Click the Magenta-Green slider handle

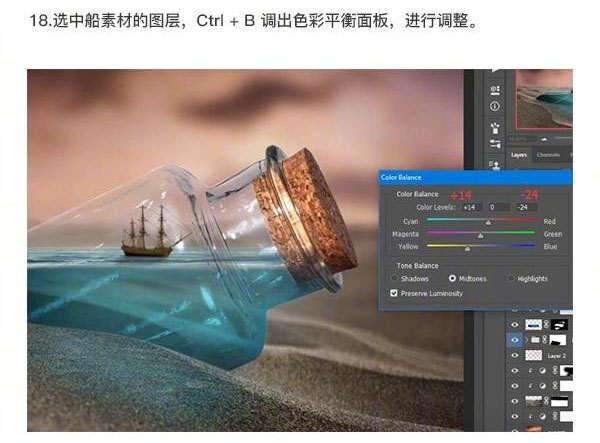[481, 236]
